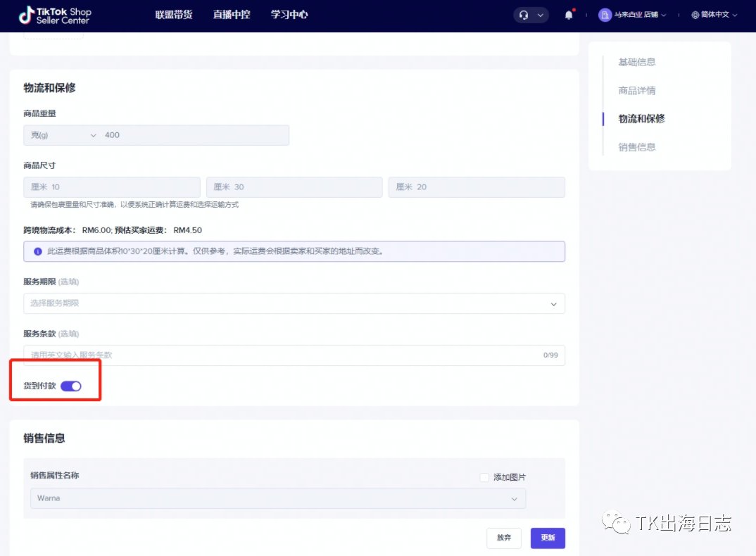The height and width of the screenshot is (556, 756).
Task: Open the 直播中控 menu
Action: 232,15
